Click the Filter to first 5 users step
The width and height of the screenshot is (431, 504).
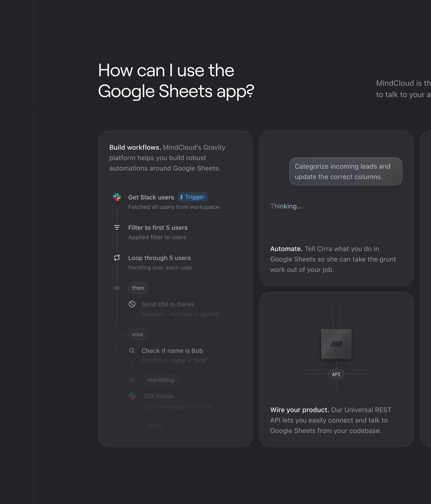[158, 227]
